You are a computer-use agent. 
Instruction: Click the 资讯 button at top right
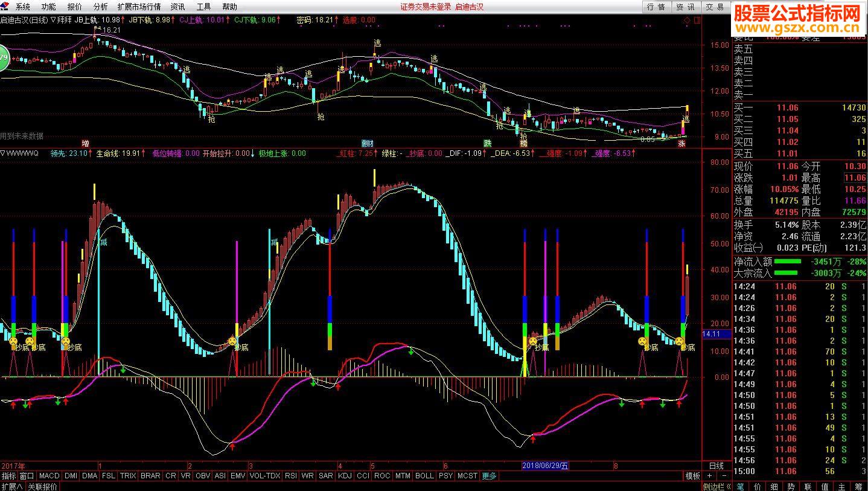(x=685, y=7)
